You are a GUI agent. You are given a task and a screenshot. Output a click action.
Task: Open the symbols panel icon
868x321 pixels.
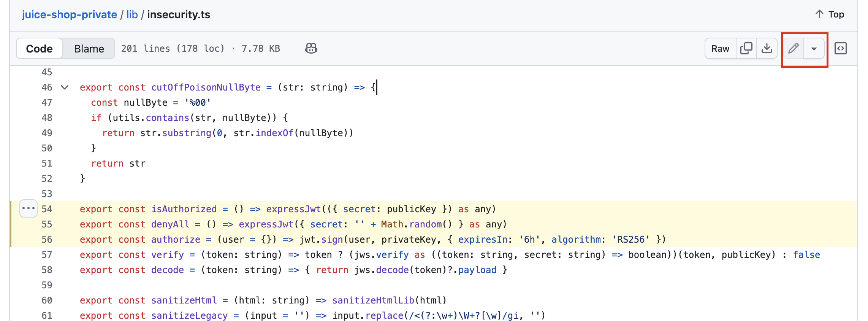pos(840,48)
